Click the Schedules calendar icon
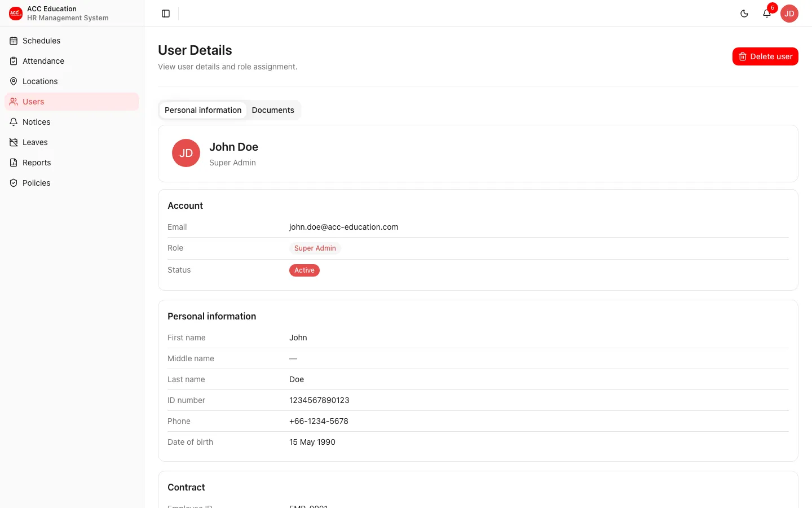This screenshot has width=812, height=508. [x=14, y=41]
